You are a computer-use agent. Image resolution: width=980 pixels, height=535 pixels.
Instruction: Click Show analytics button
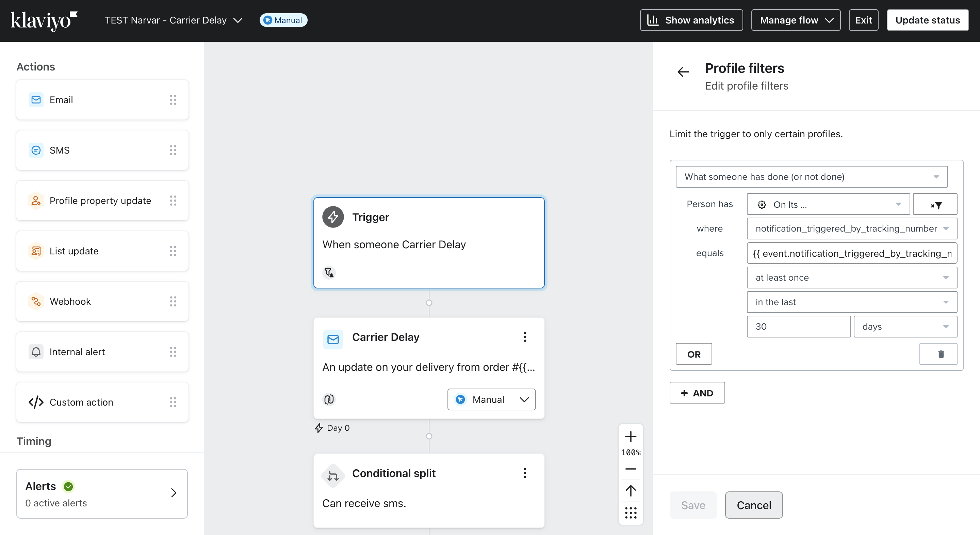click(x=691, y=20)
